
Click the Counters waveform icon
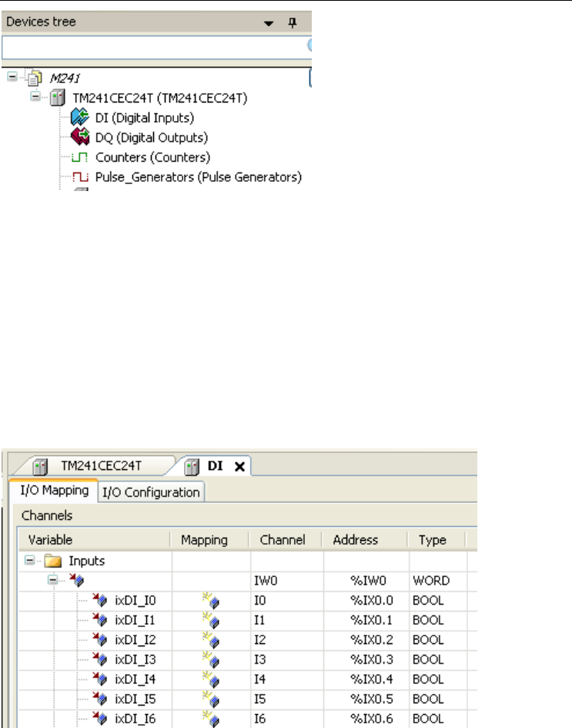(80, 157)
